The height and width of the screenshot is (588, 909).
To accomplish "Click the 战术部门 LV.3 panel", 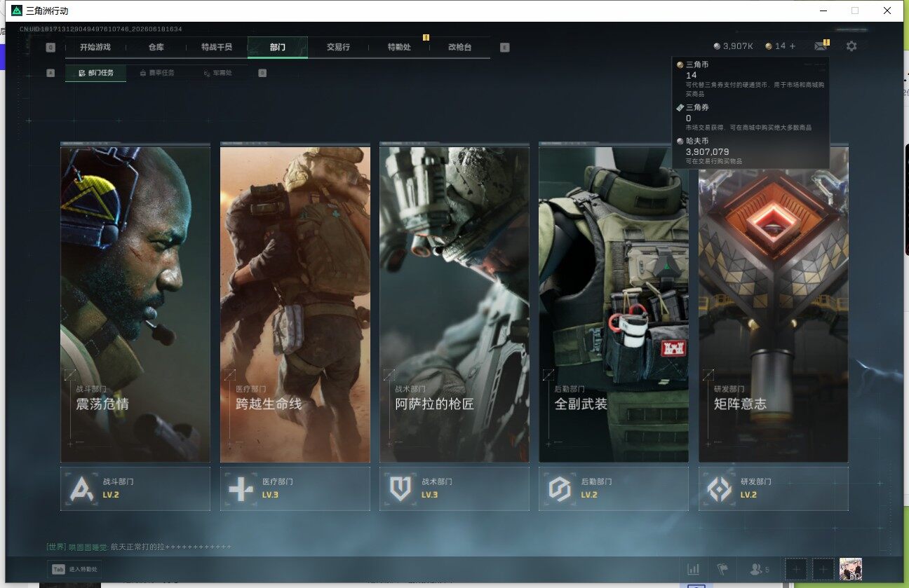I will [x=454, y=488].
